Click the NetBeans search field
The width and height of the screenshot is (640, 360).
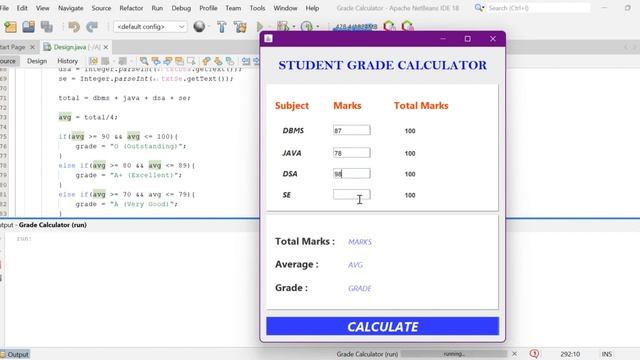tap(538, 8)
